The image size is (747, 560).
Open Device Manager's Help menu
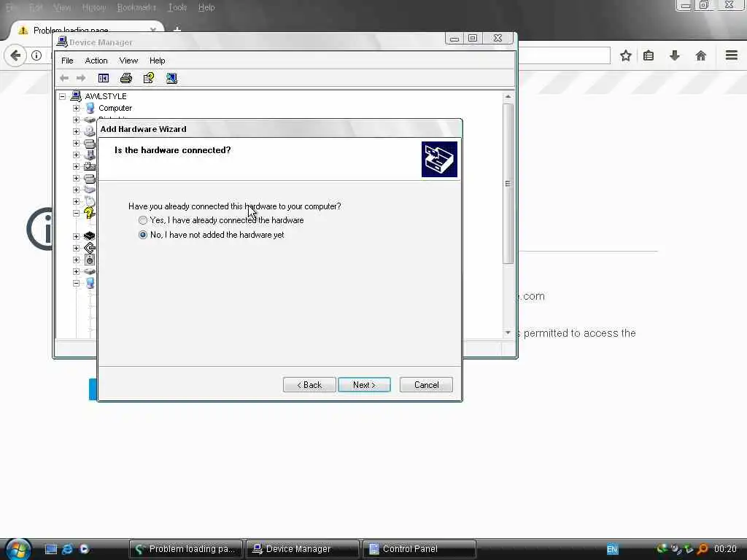(x=158, y=61)
